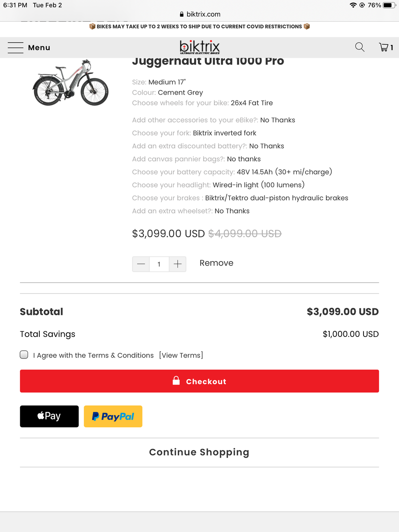Click the quantity input field

coord(159,264)
